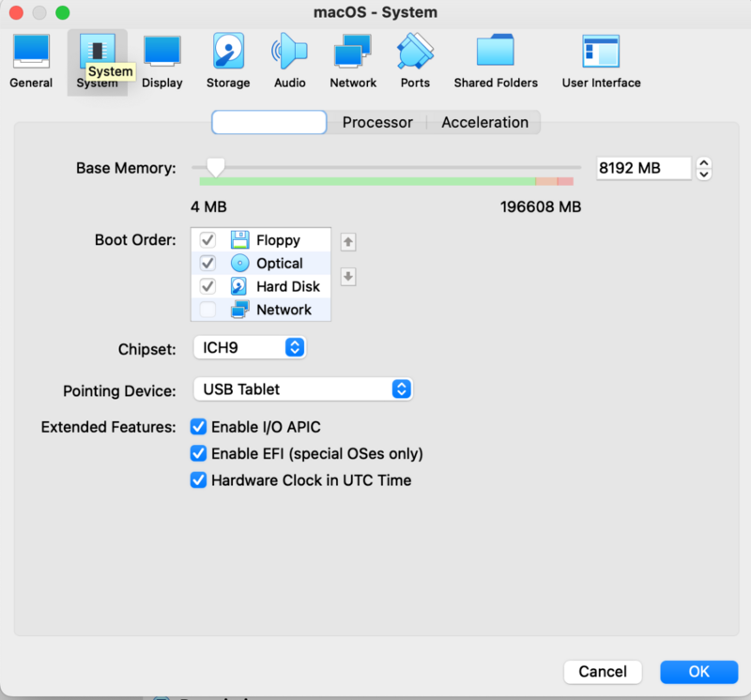Viewport: 751px width, 700px height.
Task: Open the Pointing Device USB Tablet dropdown
Action: (x=303, y=388)
